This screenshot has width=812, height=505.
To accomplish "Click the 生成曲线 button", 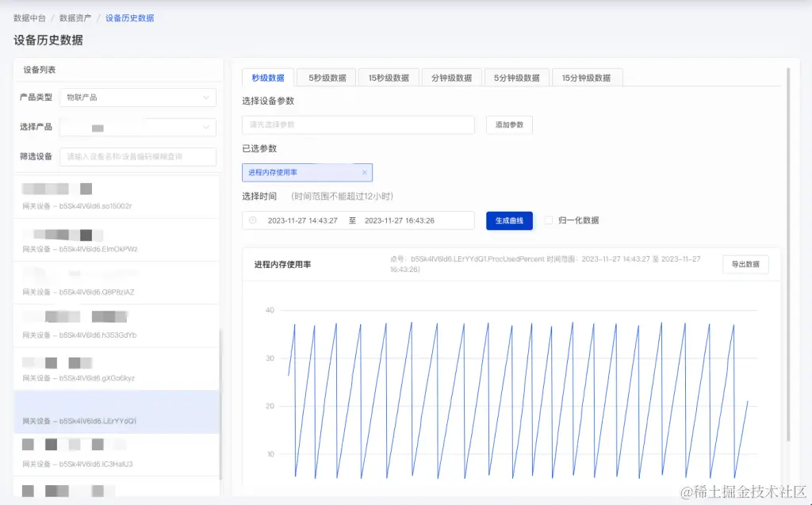I will pyautogui.click(x=508, y=221).
